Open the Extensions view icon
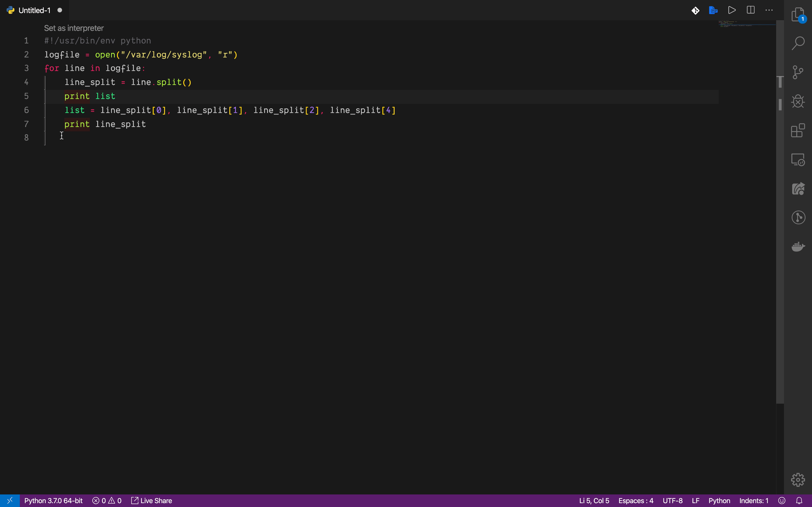The height and width of the screenshot is (507, 812). 798,130
